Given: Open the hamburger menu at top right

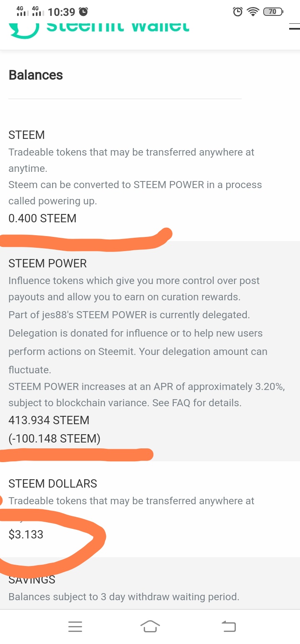Looking at the screenshot, I should 294,28.
